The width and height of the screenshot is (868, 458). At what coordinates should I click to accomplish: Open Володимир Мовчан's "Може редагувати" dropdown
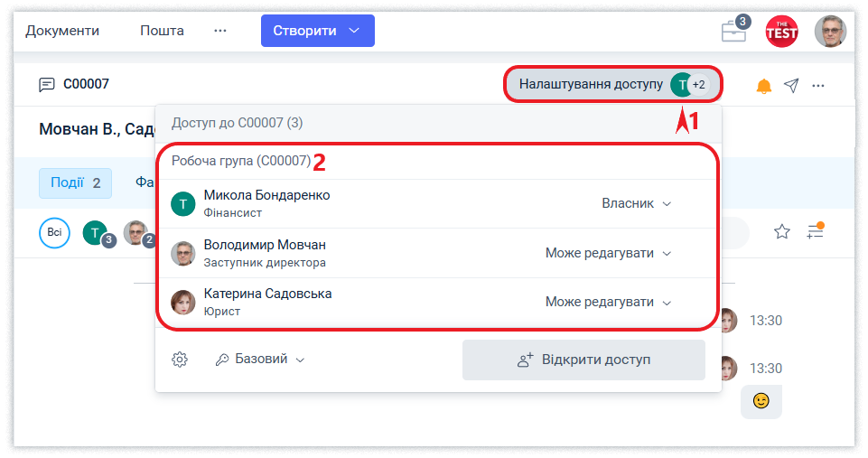tap(609, 253)
